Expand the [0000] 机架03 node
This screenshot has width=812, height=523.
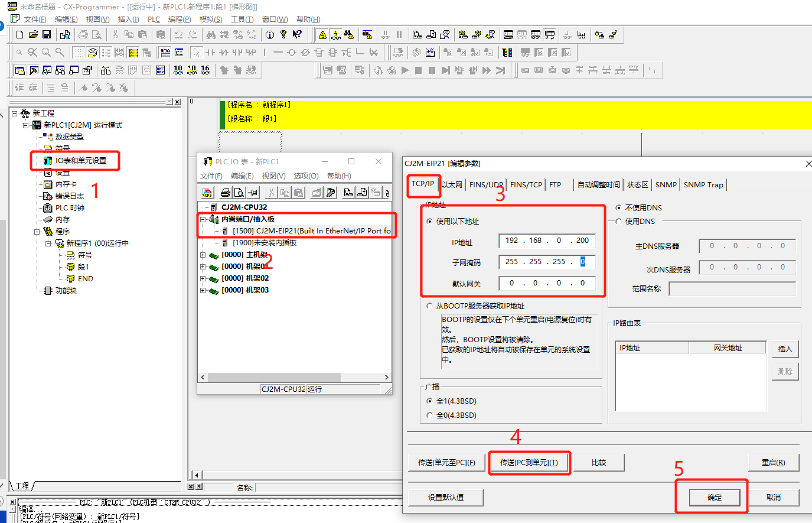tap(203, 290)
